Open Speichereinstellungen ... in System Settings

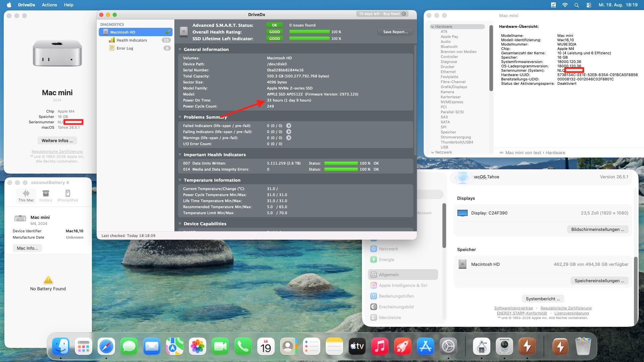599,281
